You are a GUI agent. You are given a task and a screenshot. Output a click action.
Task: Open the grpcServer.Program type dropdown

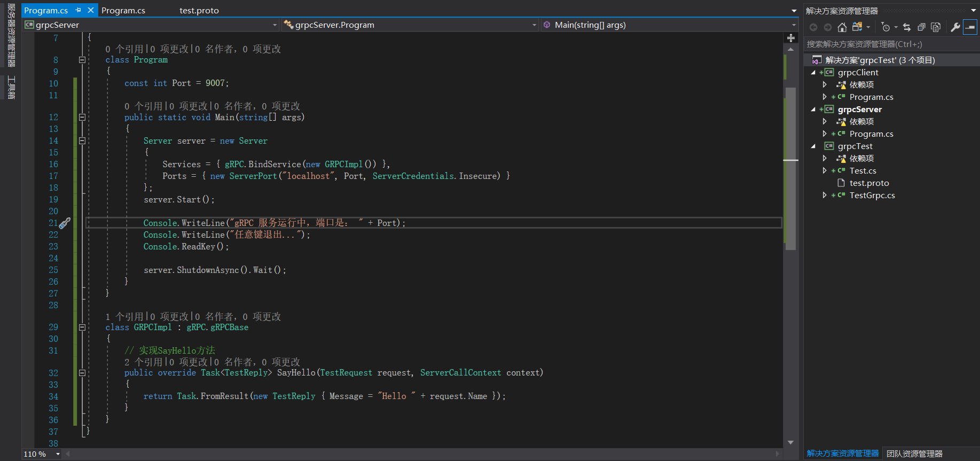click(x=534, y=25)
